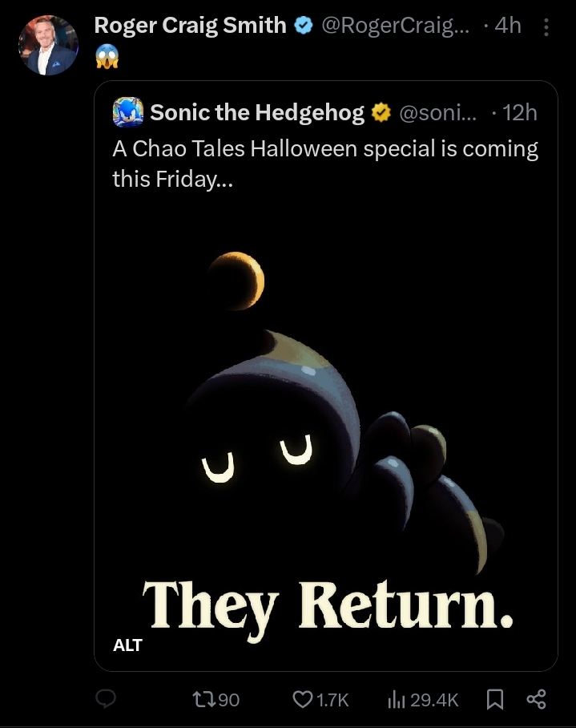Open the 4h timestamp of the post
The height and width of the screenshot is (728, 576).
(508, 26)
